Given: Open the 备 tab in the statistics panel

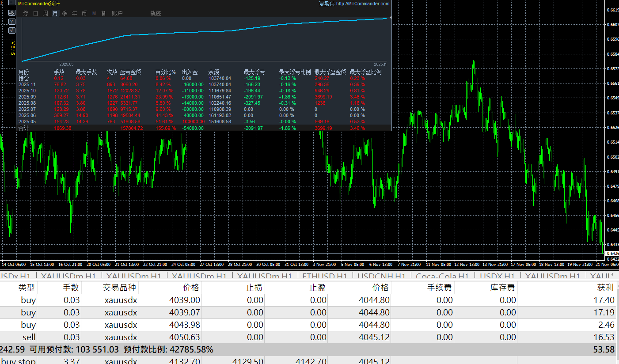Looking at the screenshot, I should (103, 14).
